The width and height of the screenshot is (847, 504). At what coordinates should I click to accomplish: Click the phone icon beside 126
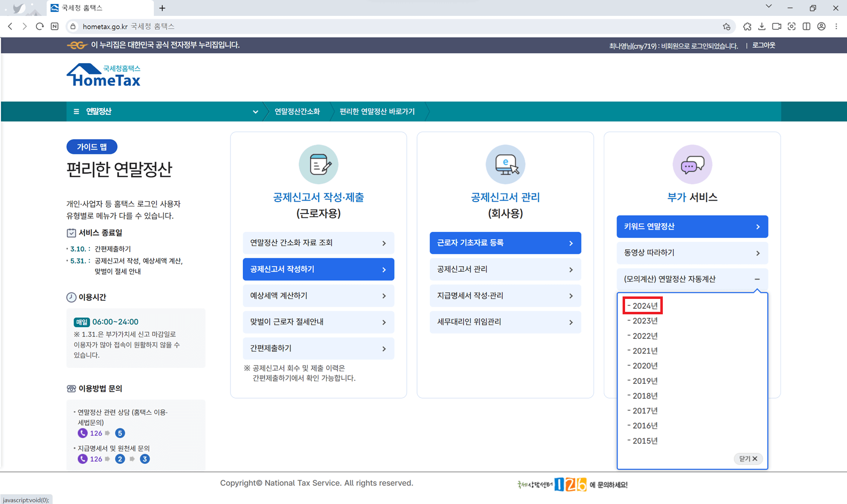click(82, 433)
